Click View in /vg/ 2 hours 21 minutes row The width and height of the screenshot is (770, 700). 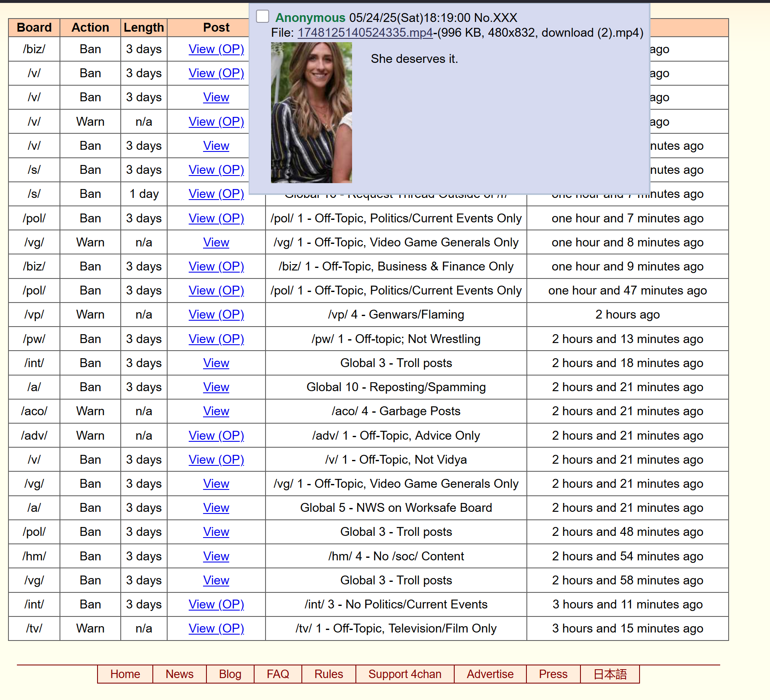point(216,484)
